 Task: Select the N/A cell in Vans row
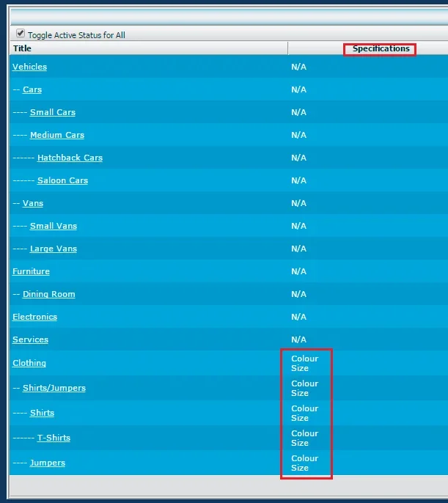[298, 203]
